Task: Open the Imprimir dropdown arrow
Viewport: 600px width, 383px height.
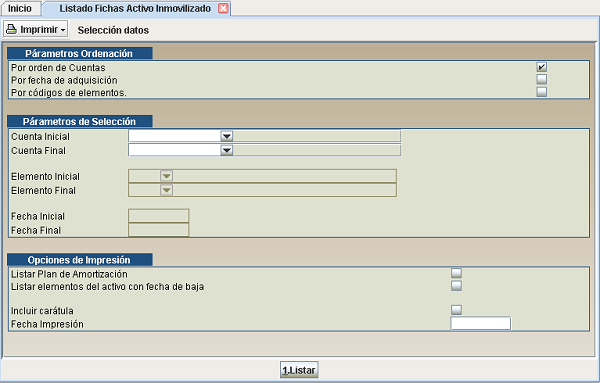Action: pos(63,30)
